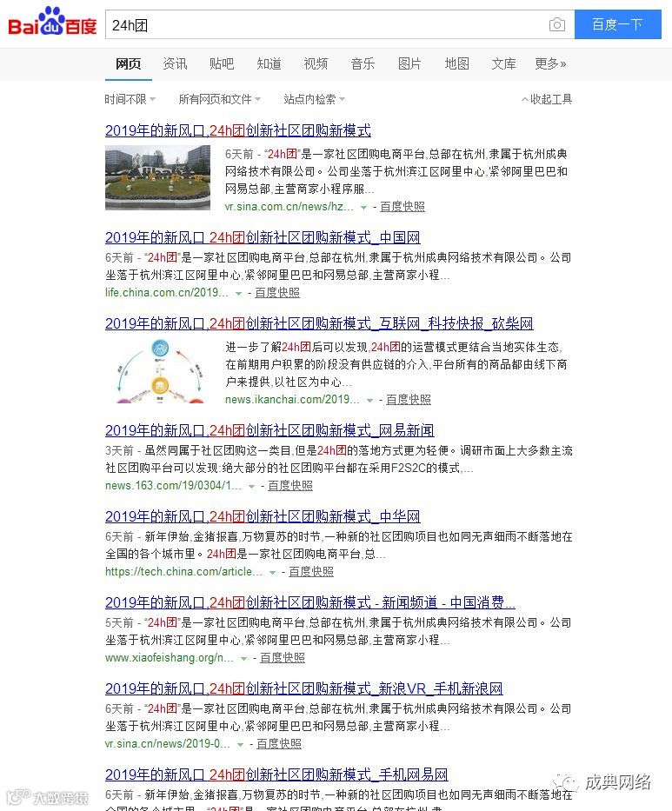Open 百度快照 for tech.china.com result
Image resolution: width=672 pixels, height=811 pixels.
(311, 572)
